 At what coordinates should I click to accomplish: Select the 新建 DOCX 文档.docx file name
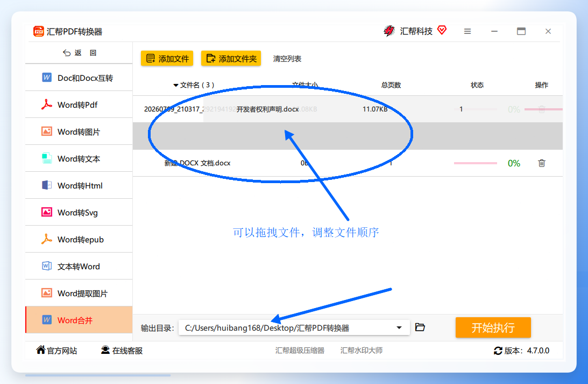point(197,163)
